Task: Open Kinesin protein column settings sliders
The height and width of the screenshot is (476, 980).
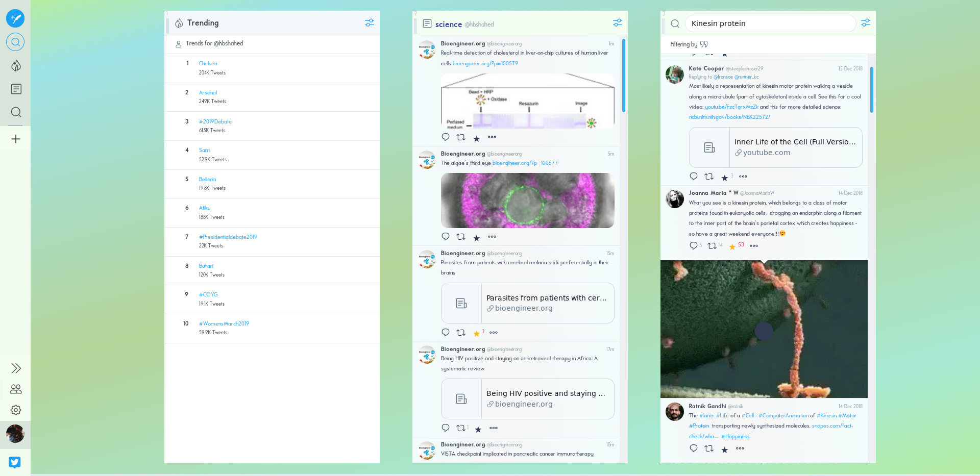Action: coord(866,23)
